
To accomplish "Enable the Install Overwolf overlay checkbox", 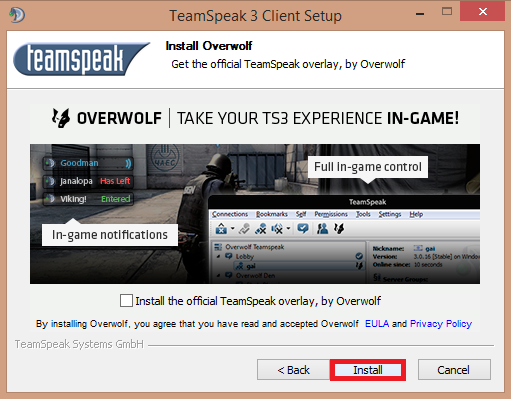I will tap(126, 300).
